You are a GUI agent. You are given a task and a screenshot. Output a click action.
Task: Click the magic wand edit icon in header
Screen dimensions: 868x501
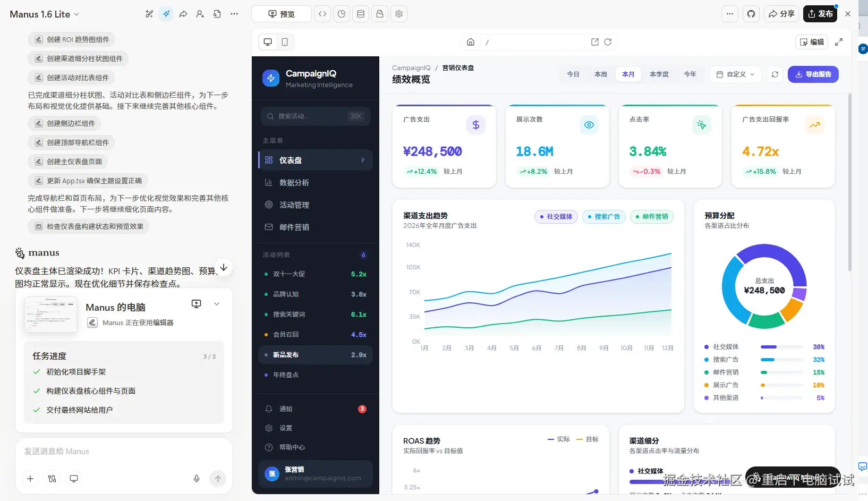click(x=149, y=14)
